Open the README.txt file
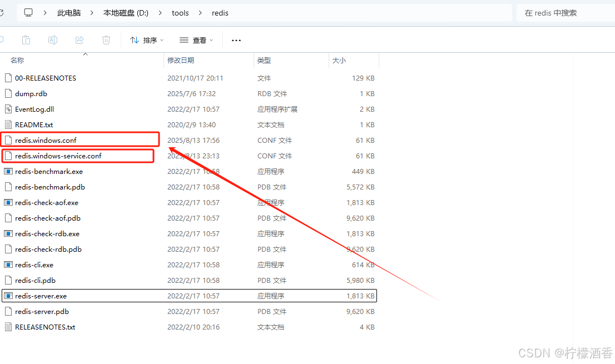The image size is (615, 364). pos(31,124)
